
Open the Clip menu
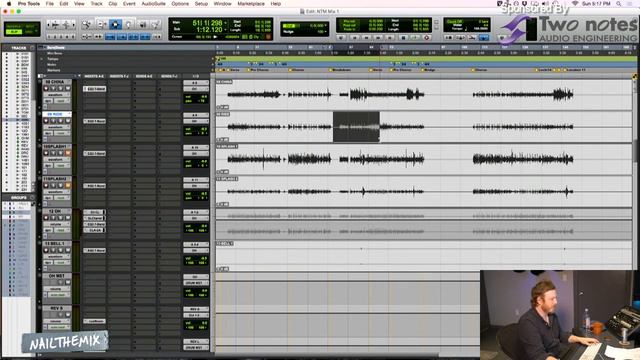coord(113,4)
